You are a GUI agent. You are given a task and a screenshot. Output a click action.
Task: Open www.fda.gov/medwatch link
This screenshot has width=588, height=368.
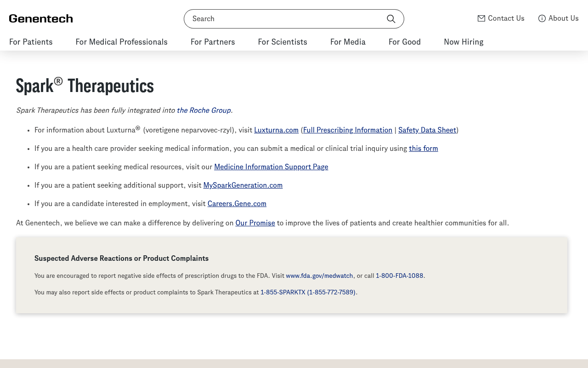click(320, 276)
